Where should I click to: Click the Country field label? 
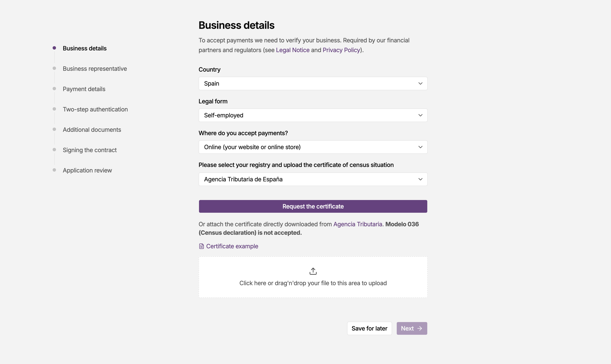[x=209, y=70]
